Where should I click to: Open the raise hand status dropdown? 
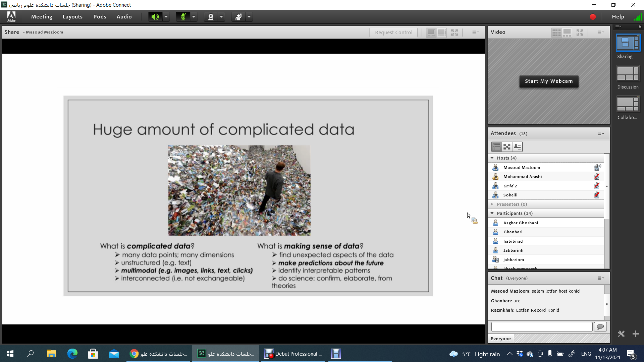[x=249, y=17]
